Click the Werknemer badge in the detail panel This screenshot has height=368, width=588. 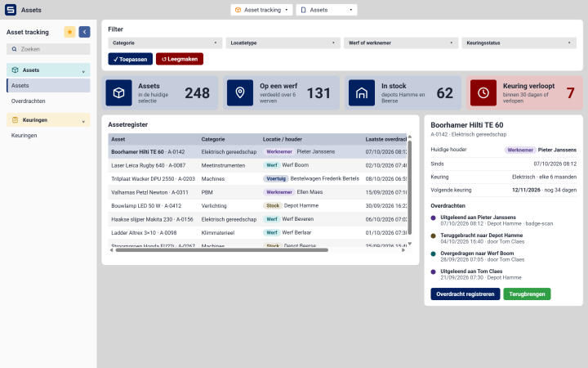(520, 150)
